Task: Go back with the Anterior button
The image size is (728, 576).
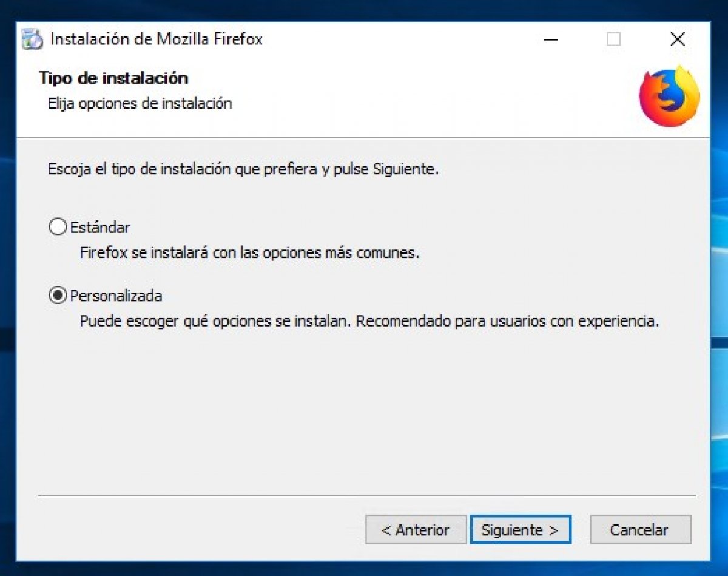Action: [416, 530]
